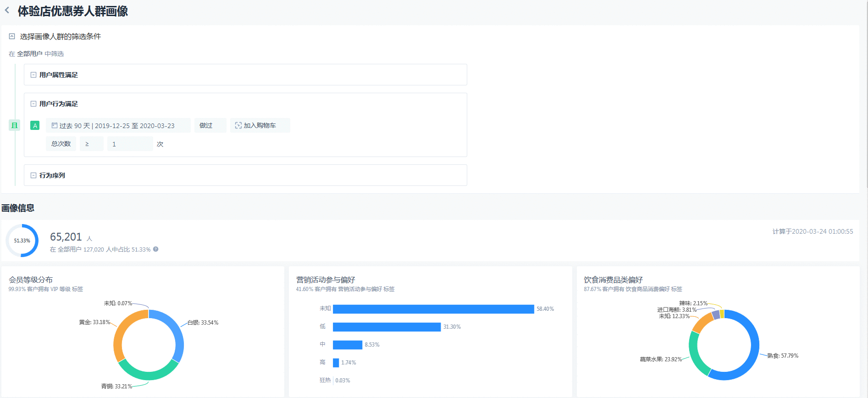This screenshot has width=868, height=398.
Task: Click the 全部用户 link in filter description
Action: (x=30, y=54)
